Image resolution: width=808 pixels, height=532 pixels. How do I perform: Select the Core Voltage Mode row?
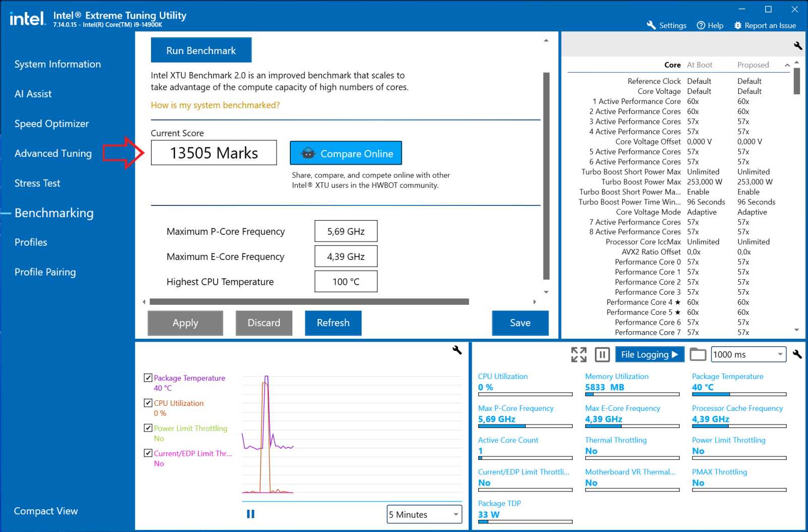679,212
